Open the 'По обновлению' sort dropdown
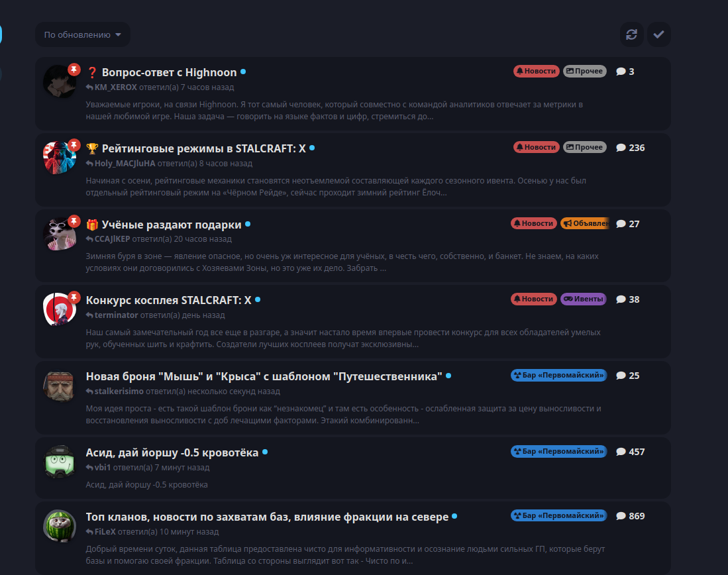 [83, 35]
